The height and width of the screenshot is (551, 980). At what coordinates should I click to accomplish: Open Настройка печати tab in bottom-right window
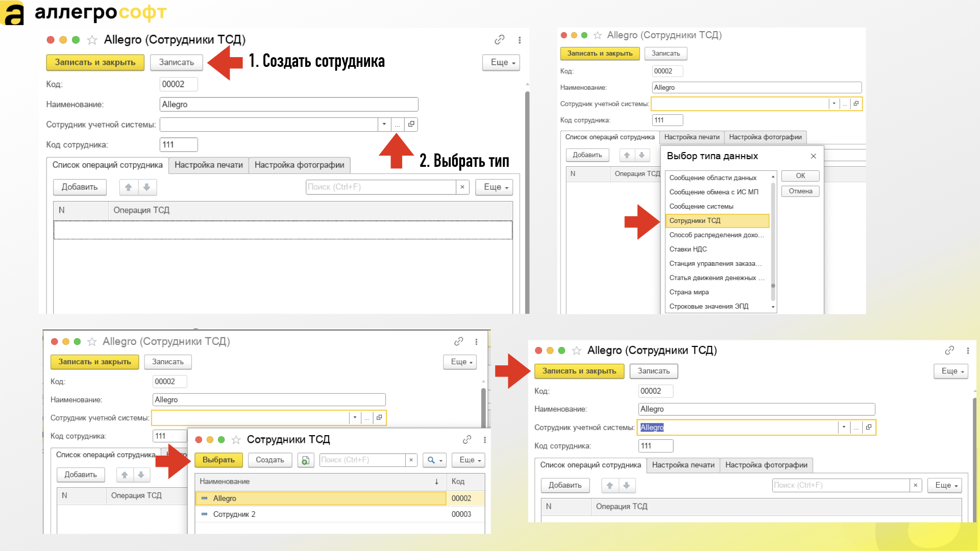pos(683,465)
